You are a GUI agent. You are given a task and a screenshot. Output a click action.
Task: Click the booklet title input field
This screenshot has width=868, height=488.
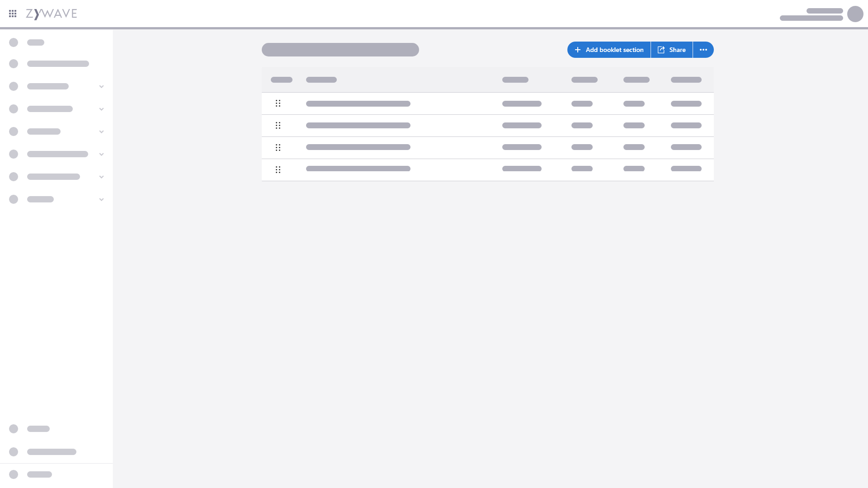340,49
